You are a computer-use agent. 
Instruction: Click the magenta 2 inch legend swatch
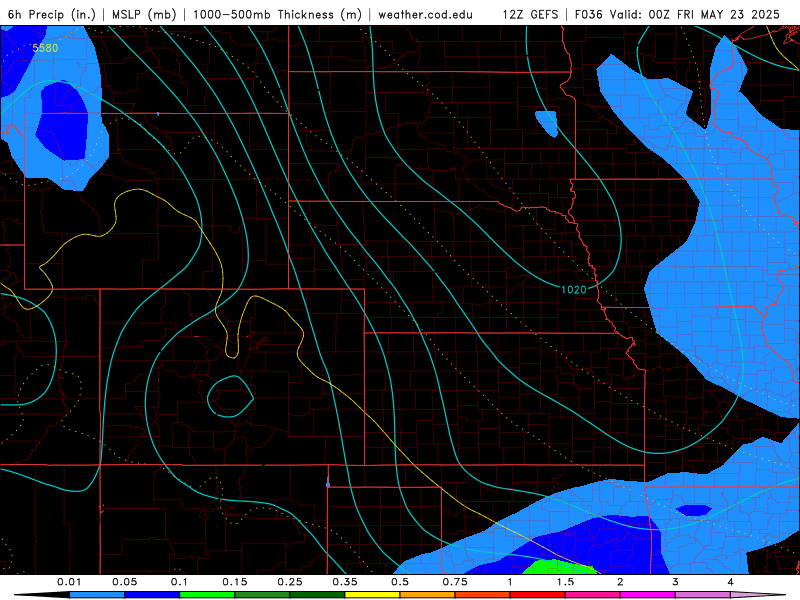coord(648,595)
